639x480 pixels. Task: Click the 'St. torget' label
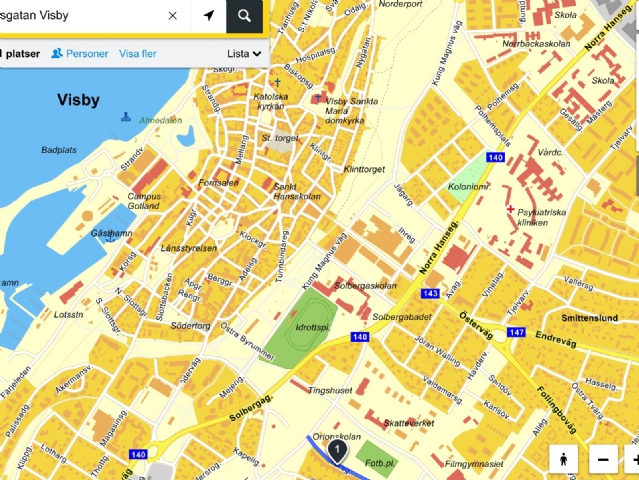click(x=280, y=138)
